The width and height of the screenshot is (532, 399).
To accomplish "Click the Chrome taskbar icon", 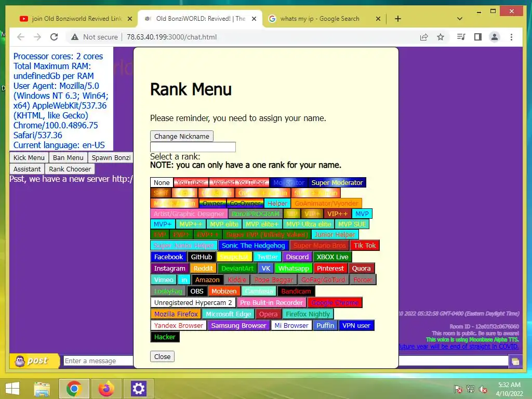I will pyautogui.click(x=74, y=389).
